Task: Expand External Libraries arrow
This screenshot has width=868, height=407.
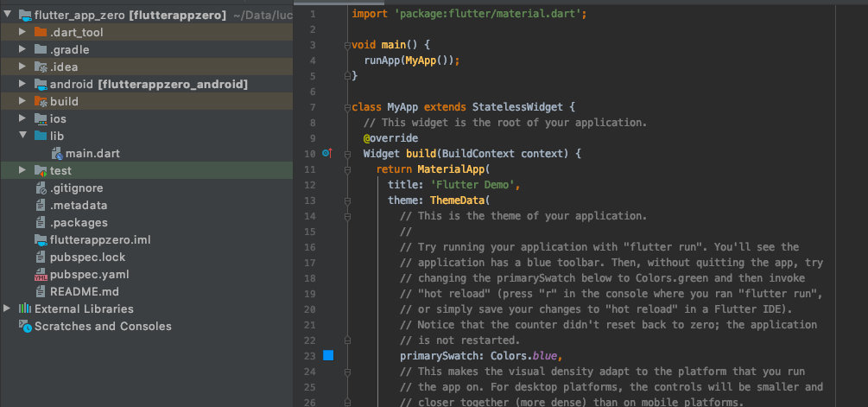Action: tap(7, 308)
